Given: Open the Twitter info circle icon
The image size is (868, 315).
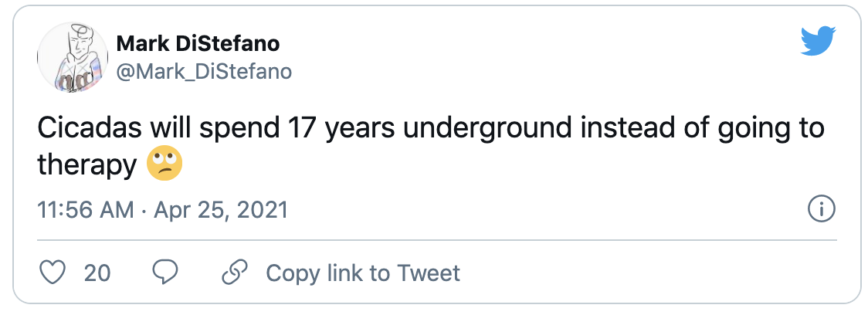Looking at the screenshot, I should pos(820,208).
